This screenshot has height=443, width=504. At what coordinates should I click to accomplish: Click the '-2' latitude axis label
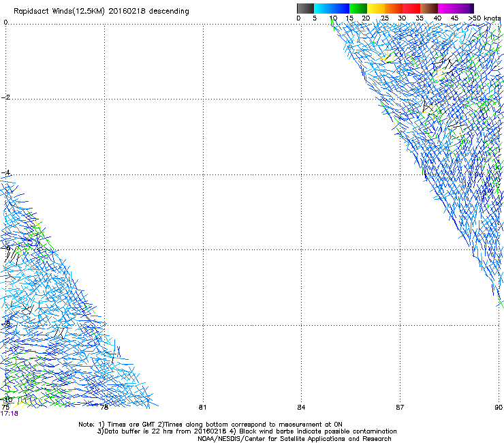pyautogui.click(x=5, y=97)
